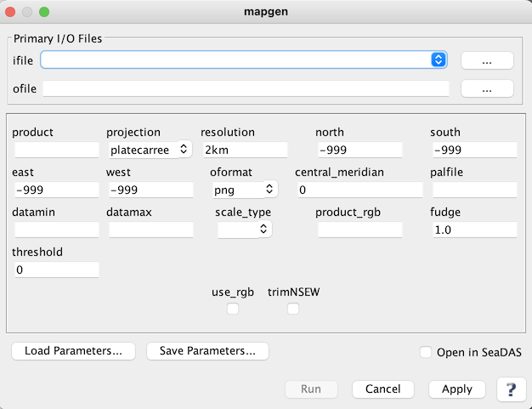Click Save Parameters button
The image size is (532, 409).
coord(207,350)
